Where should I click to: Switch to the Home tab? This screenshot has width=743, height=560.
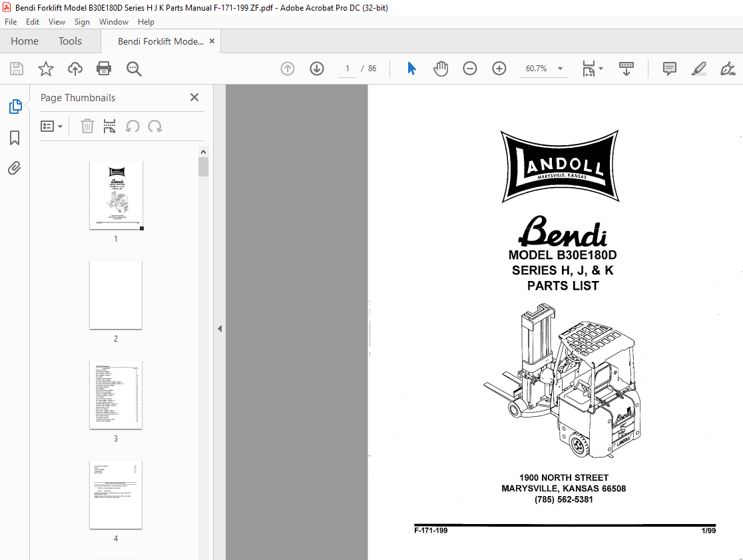pos(25,41)
